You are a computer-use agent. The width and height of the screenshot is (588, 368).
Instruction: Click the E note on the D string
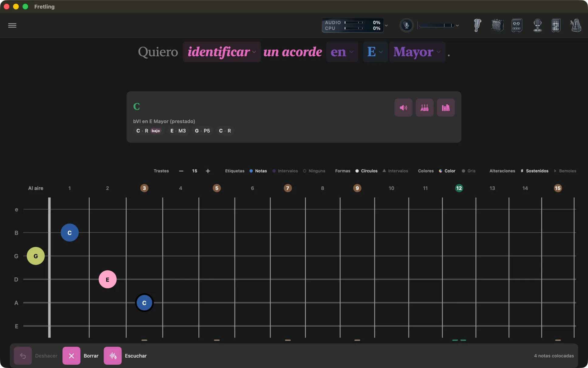click(108, 279)
